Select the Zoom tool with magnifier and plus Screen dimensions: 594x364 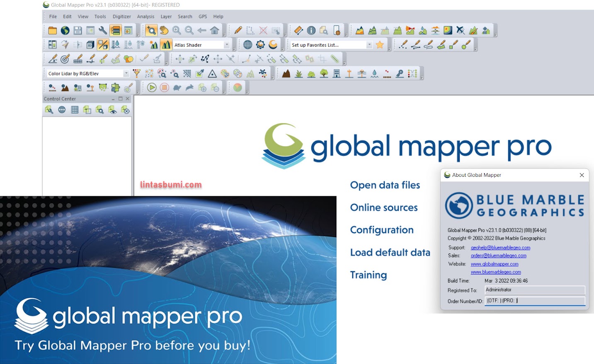(x=151, y=30)
